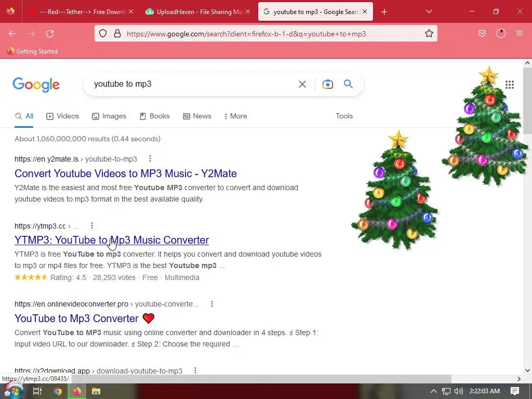The image size is (532, 399).
Task: Close the UploadHaven tab
Action: tap(248, 11)
